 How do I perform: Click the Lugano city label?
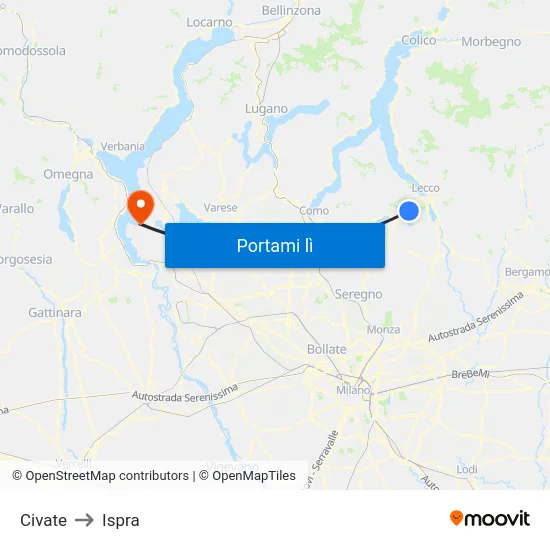[x=266, y=109]
